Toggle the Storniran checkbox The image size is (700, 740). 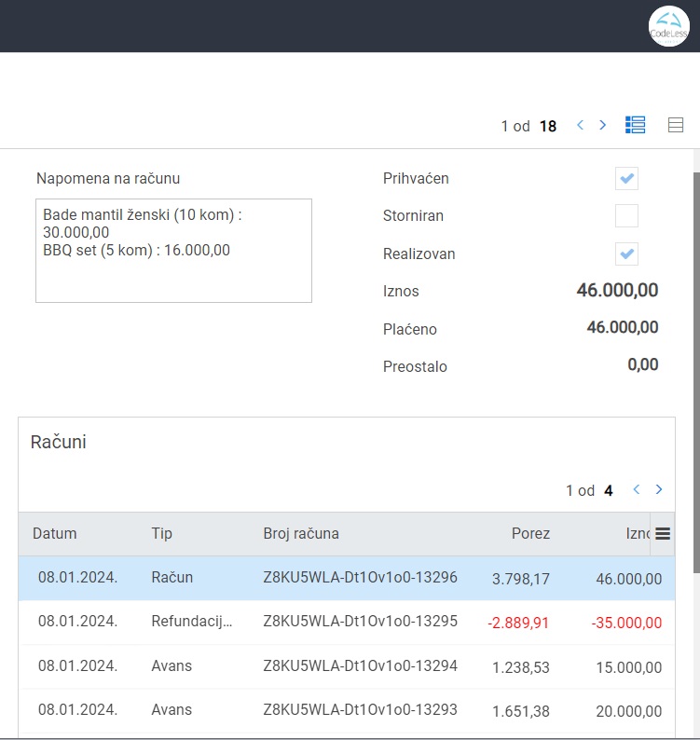626,215
